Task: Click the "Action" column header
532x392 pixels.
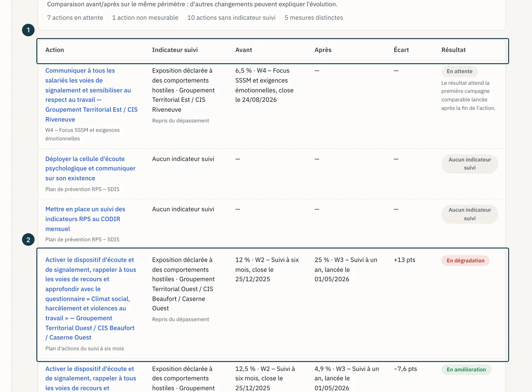Action: point(55,50)
